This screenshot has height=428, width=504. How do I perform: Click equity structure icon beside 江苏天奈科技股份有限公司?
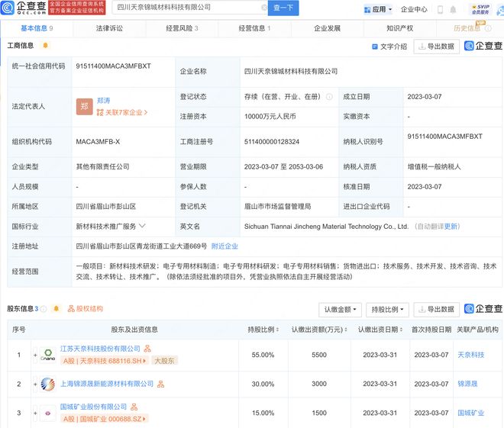click(x=147, y=349)
